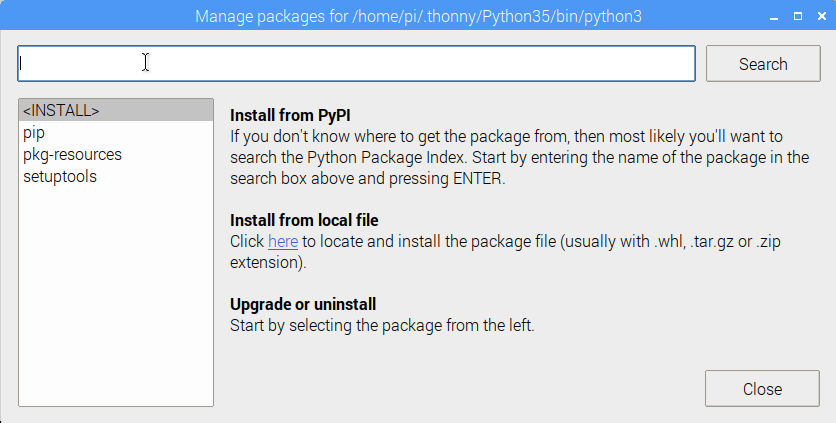Click the 'Install from local file' heading

click(x=304, y=220)
